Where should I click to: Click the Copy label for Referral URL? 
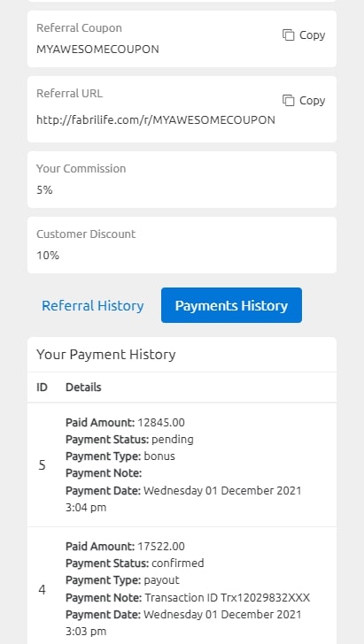(x=312, y=101)
